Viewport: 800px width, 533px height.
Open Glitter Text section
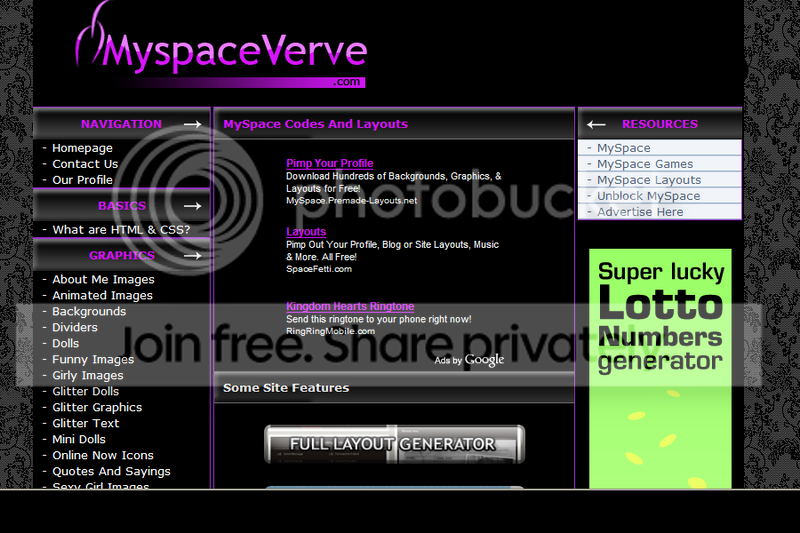pos(85,423)
